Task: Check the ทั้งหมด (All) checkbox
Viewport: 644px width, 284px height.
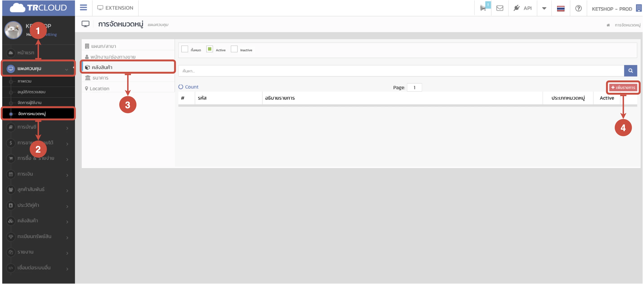Action: click(184, 49)
